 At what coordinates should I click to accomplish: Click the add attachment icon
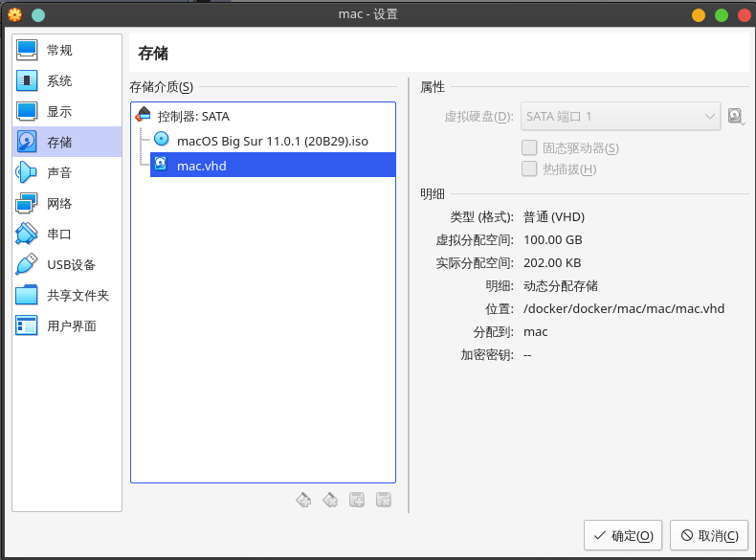(x=357, y=501)
